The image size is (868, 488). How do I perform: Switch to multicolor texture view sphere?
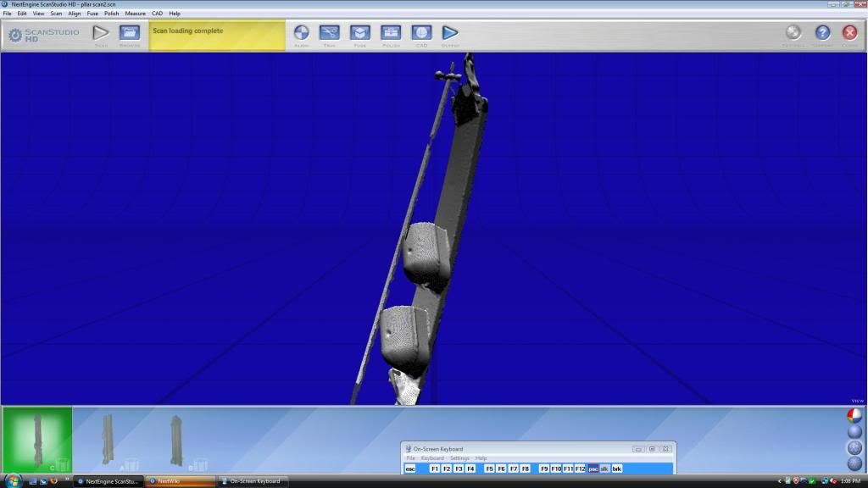[854, 416]
